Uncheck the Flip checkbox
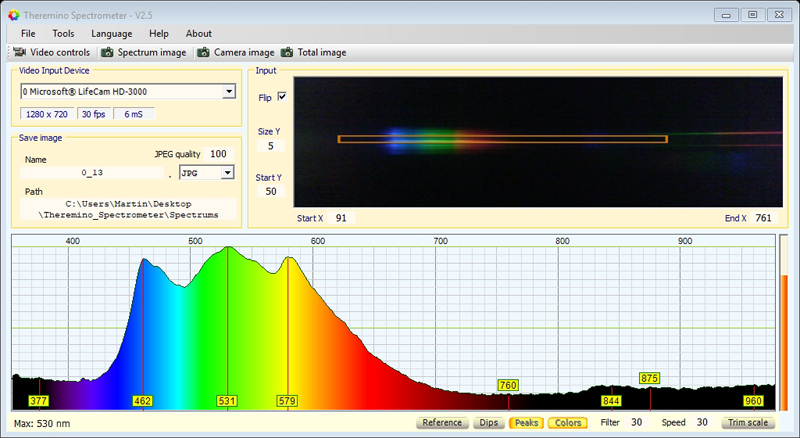 click(282, 97)
